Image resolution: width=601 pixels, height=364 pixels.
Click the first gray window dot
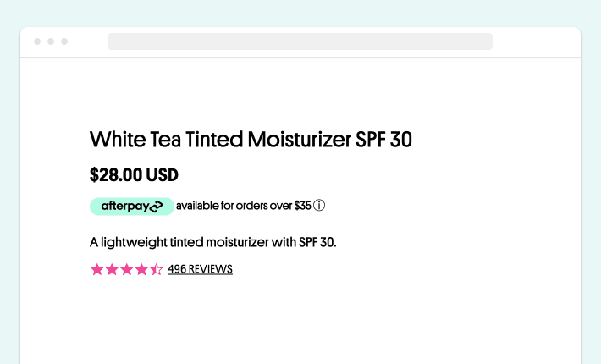click(x=37, y=41)
